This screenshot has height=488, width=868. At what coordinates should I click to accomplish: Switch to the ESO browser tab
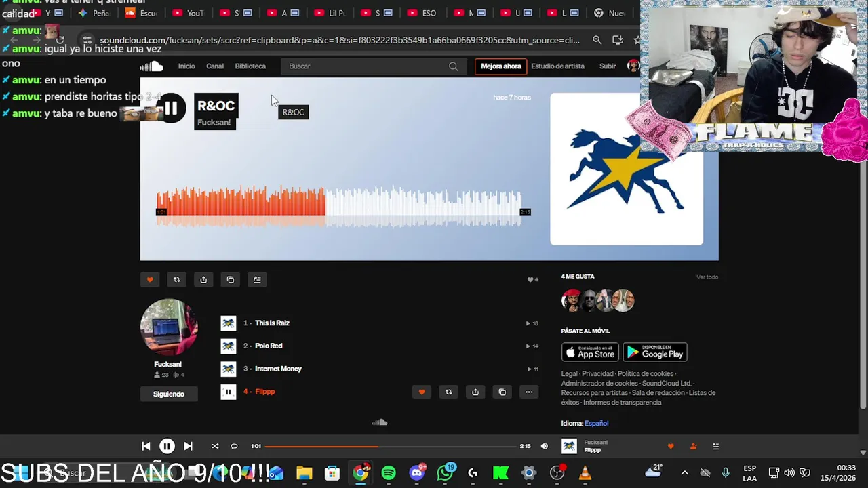(x=421, y=13)
